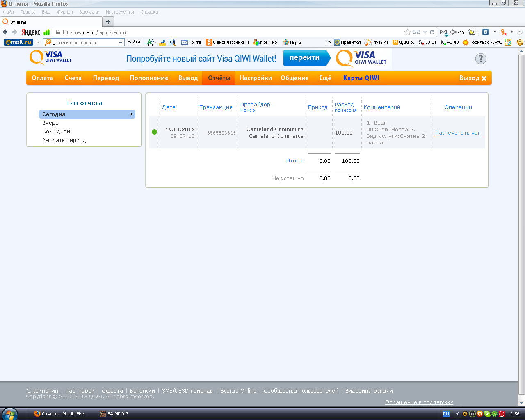Open a new tab with plus button
This screenshot has height=420, width=525.
click(108, 22)
